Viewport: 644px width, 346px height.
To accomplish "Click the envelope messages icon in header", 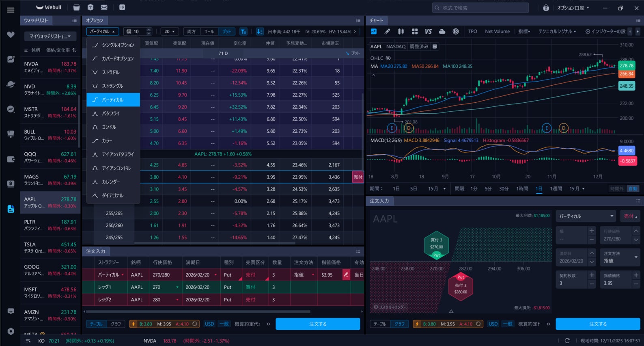I will click(104, 7).
